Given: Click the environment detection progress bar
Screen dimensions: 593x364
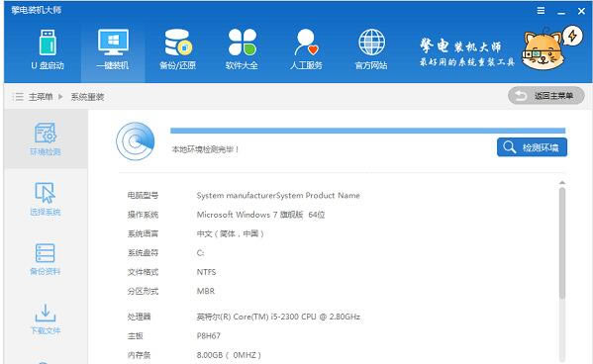Looking at the screenshot, I should tap(367, 131).
